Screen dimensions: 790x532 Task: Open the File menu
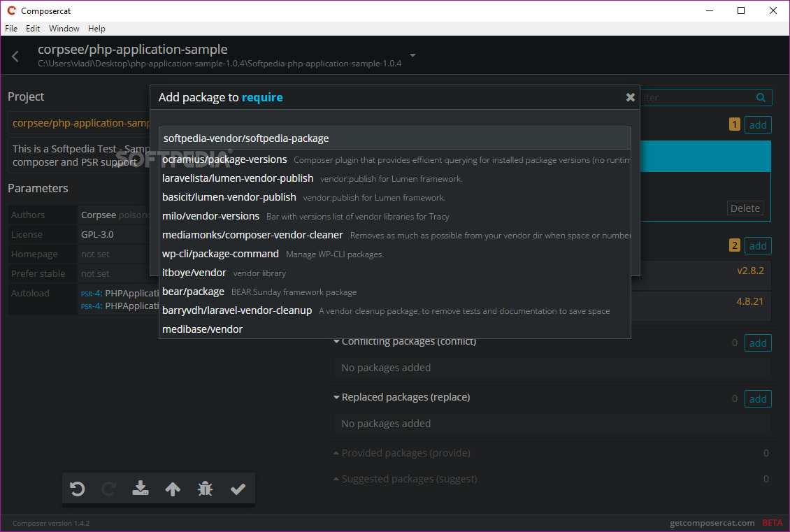11,29
